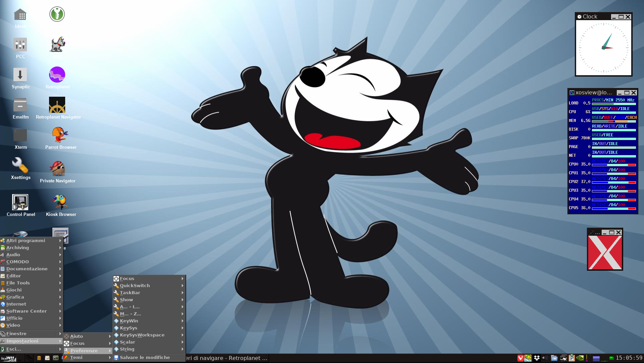Click the taskbar clock showing 15:05:59
644x363 pixels.
point(629,358)
